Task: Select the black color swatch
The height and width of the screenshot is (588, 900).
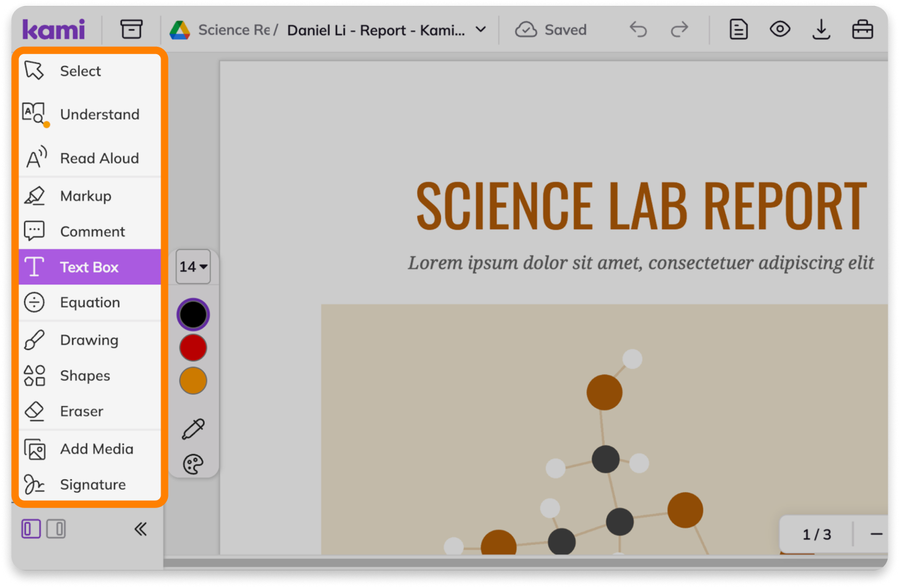Action: click(193, 314)
